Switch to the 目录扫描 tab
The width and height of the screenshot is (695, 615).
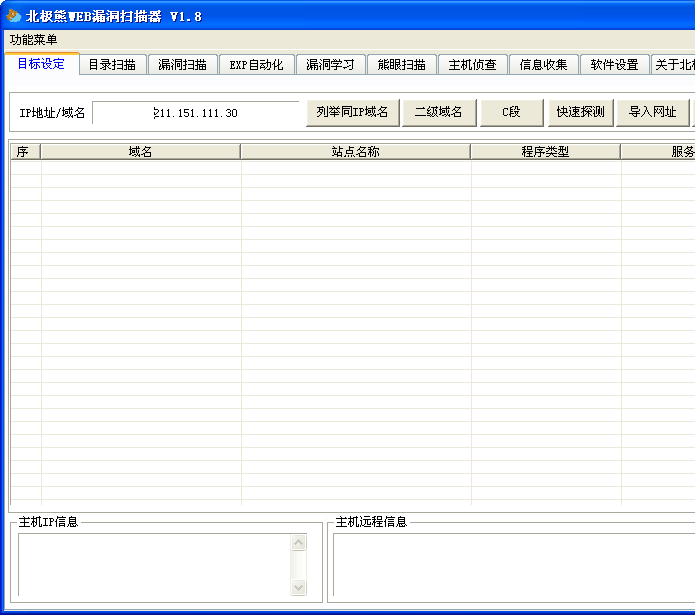[113, 65]
